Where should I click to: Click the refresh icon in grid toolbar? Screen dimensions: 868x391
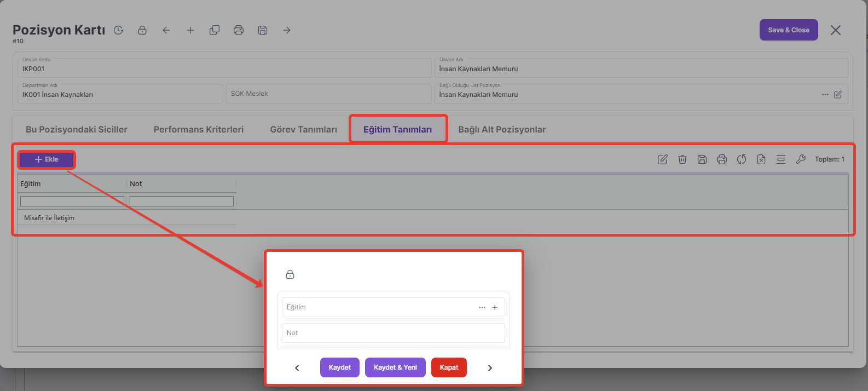click(x=742, y=159)
